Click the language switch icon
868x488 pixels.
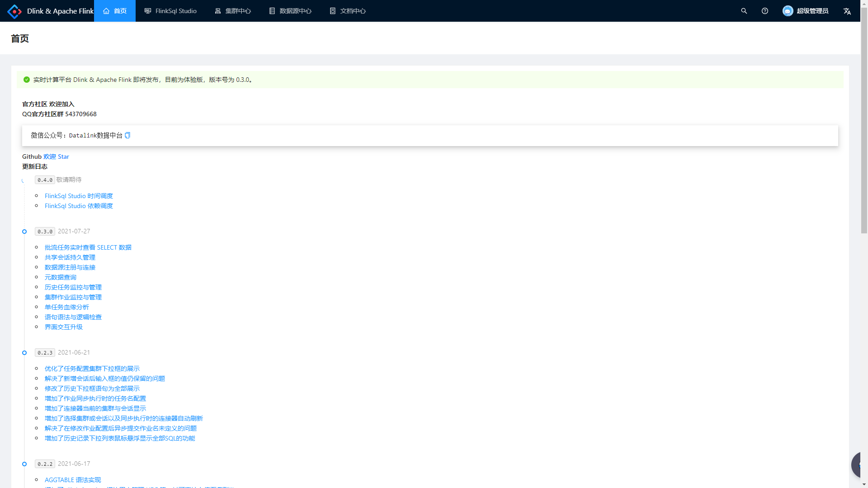pos(847,11)
